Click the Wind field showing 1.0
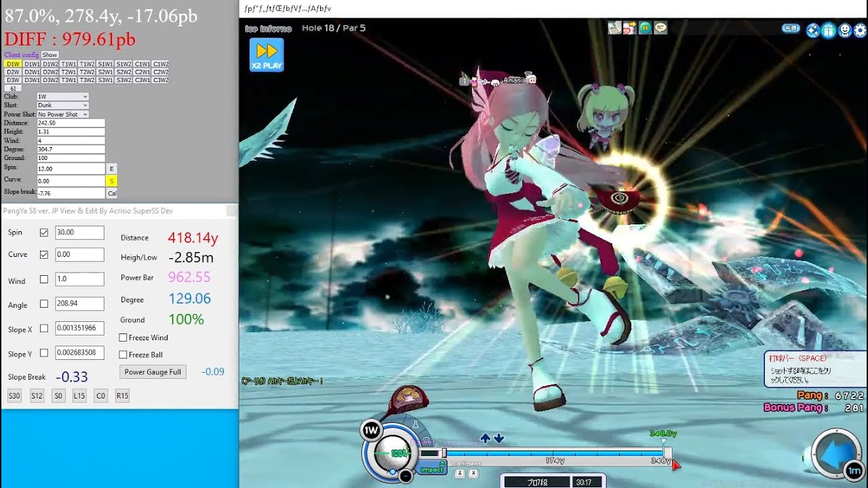Image resolution: width=868 pixels, height=488 pixels. [x=79, y=279]
